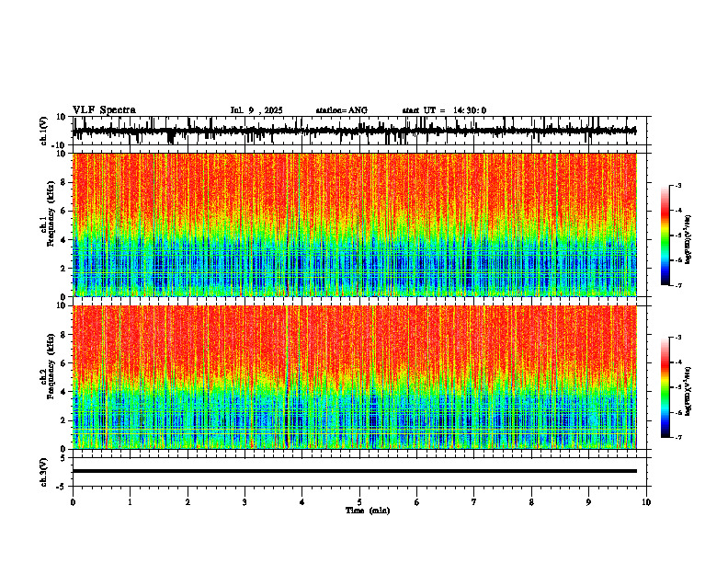Click the 'Time (min)' x-axis label
728x563 pixels.
click(x=368, y=511)
